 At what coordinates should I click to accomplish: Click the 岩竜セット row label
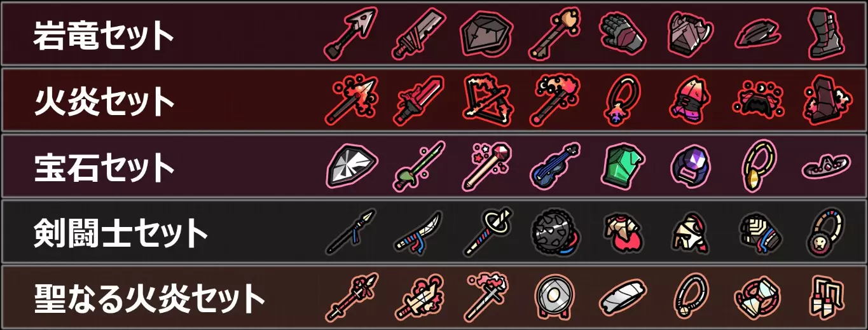click(104, 35)
